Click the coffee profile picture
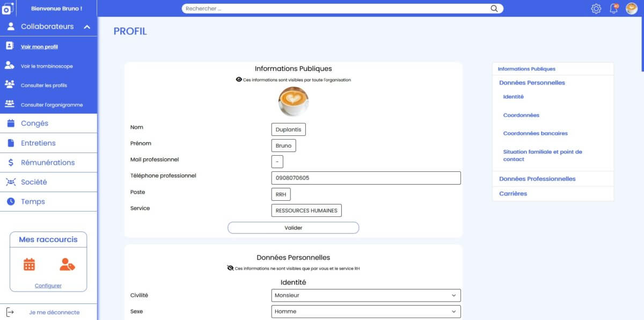The height and width of the screenshot is (320, 644). tap(294, 101)
